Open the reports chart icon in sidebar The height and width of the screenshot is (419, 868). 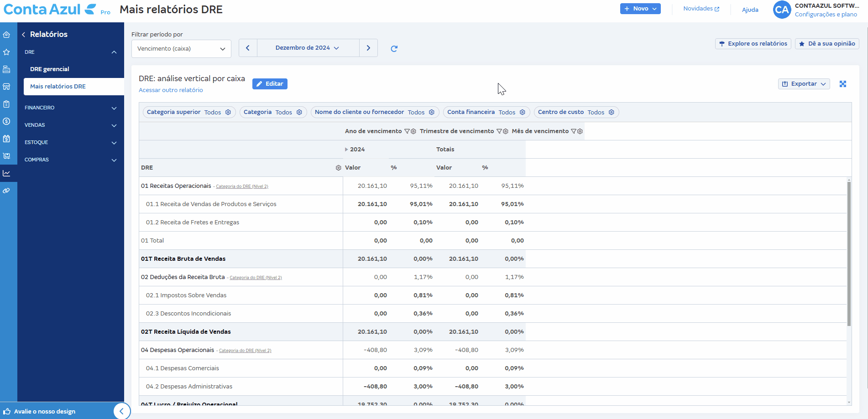[x=6, y=173]
